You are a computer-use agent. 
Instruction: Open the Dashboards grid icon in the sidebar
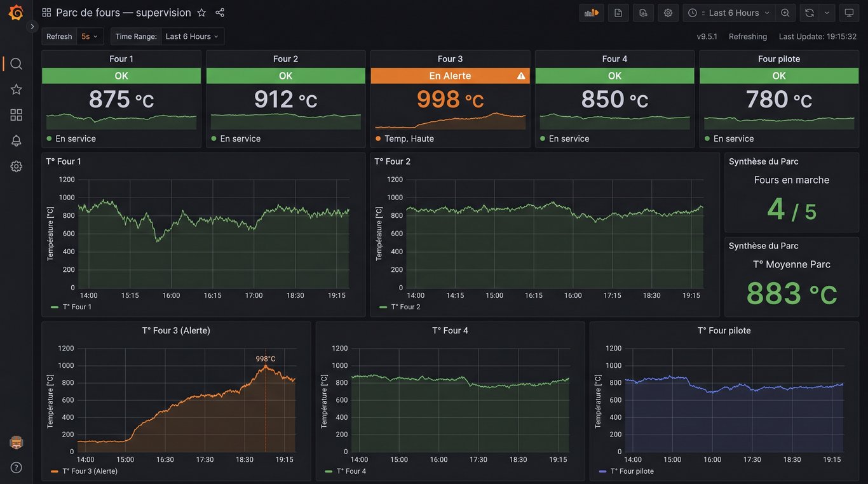pos(17,115)
